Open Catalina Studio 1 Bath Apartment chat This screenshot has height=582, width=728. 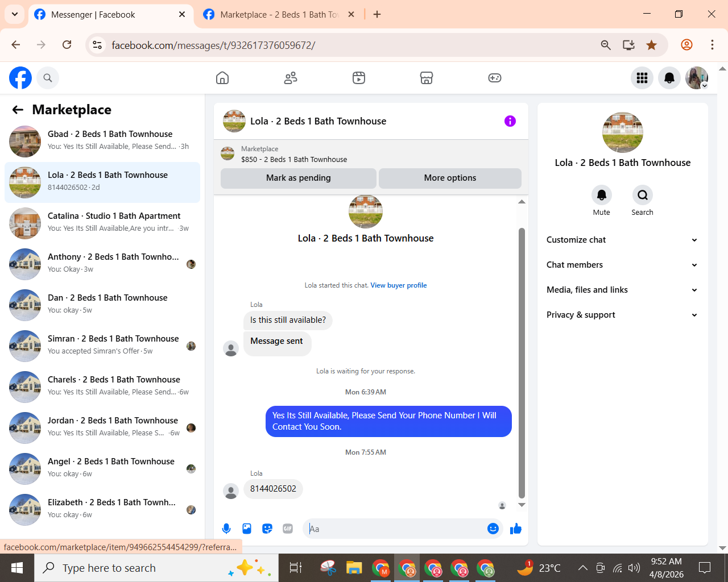point(102,223)
